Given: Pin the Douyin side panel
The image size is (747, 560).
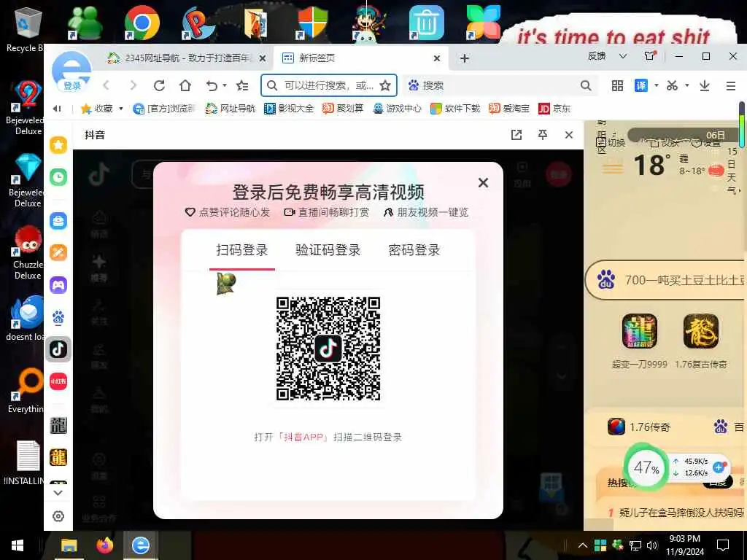Looking at the screenshot, I should pyautogui.click(x=543, y=135).
